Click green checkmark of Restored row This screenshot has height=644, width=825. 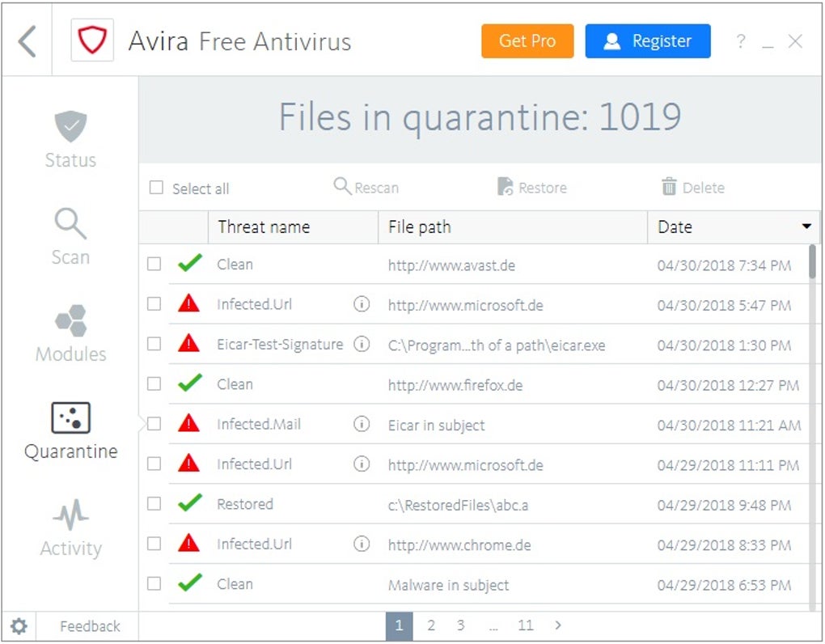pyautogui.click(x=190, y=503)
